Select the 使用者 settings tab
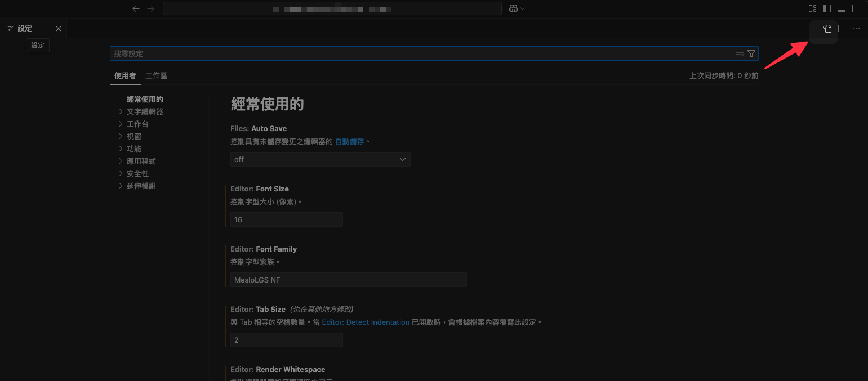Viewport: 868px width, 381px height. click(125, 75)
